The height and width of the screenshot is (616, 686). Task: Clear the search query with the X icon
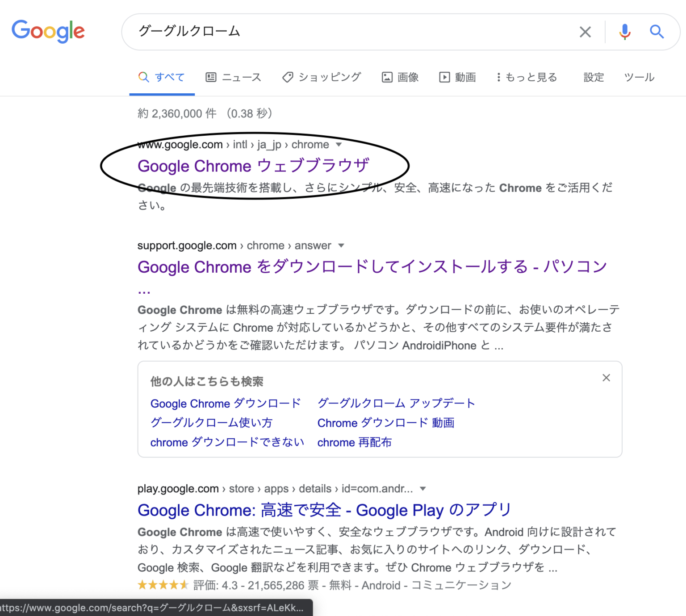point(585,32)
